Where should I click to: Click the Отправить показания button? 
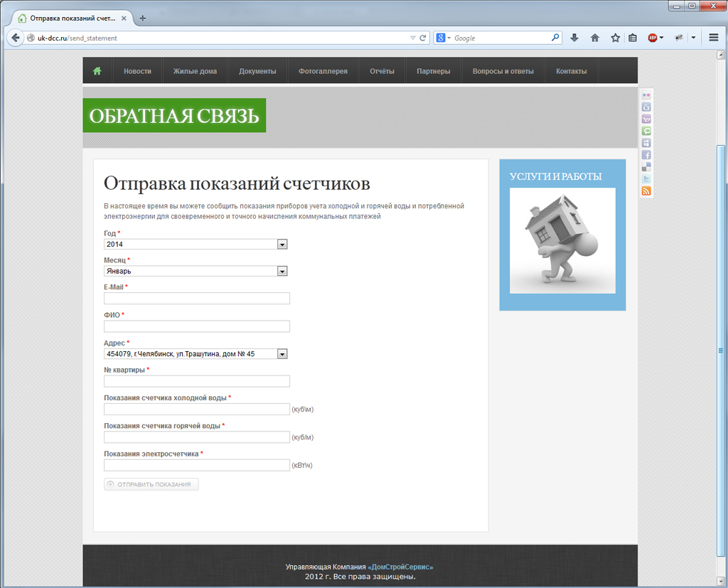[x=151, y=484]
